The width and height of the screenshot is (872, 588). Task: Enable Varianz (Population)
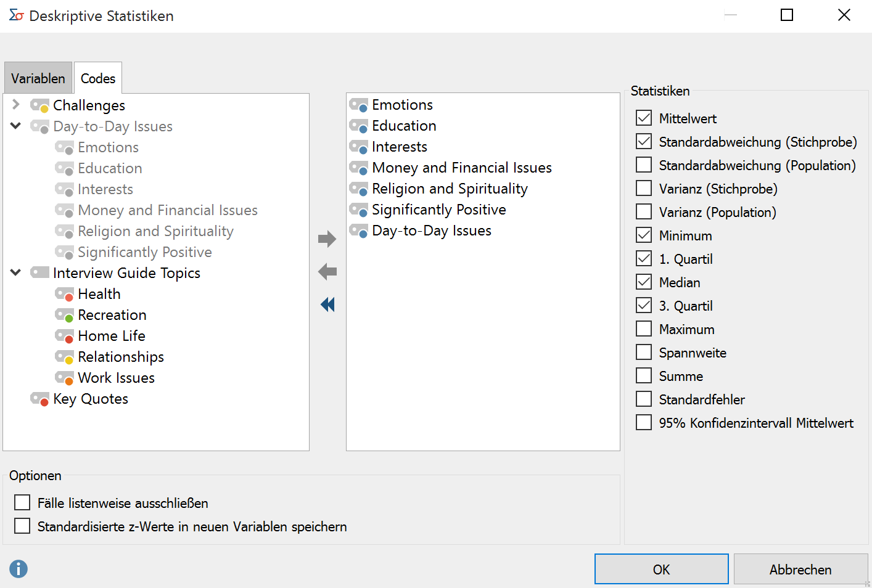tap(644, 211)
